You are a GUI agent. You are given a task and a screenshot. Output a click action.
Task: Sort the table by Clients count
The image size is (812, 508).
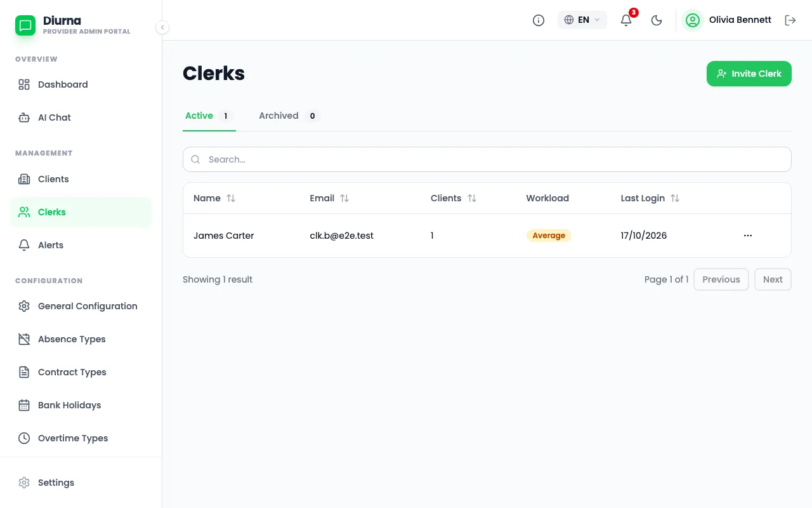tap(454, 198)
